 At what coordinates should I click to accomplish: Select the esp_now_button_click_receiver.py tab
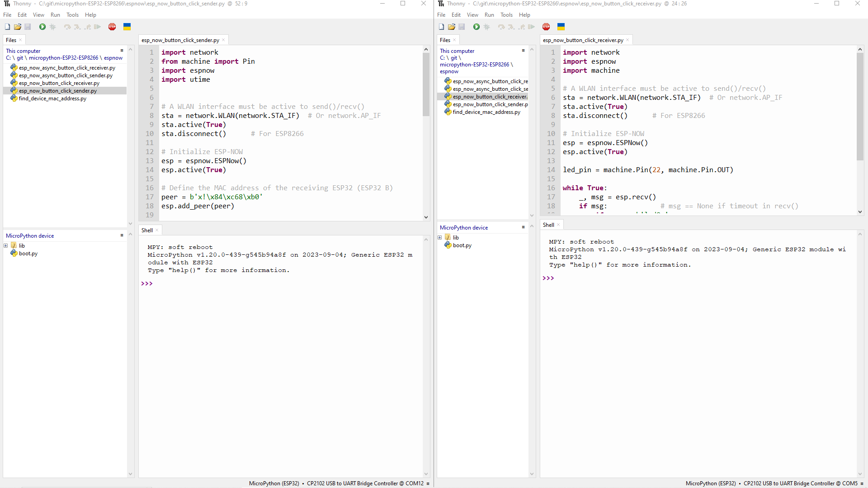[x=582, y=40]
